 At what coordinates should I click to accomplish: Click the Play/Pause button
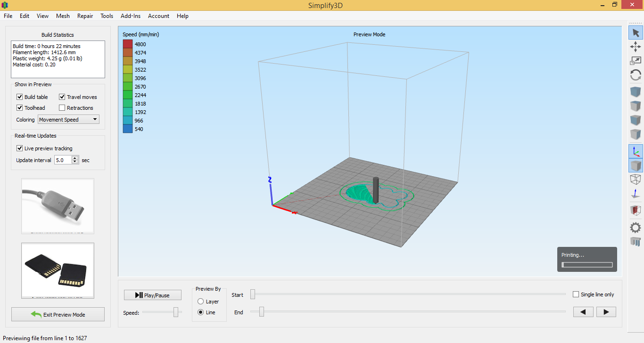153,295
